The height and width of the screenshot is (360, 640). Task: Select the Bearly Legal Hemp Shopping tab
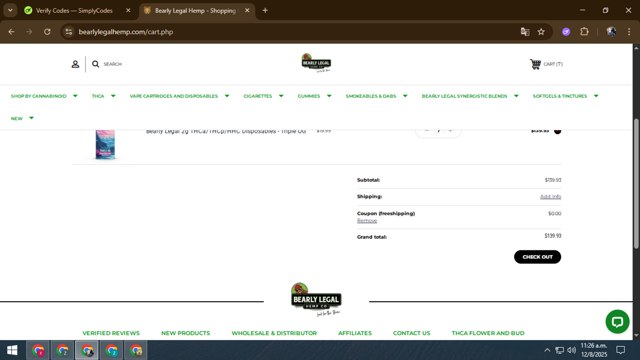click(x=195, y=11)
